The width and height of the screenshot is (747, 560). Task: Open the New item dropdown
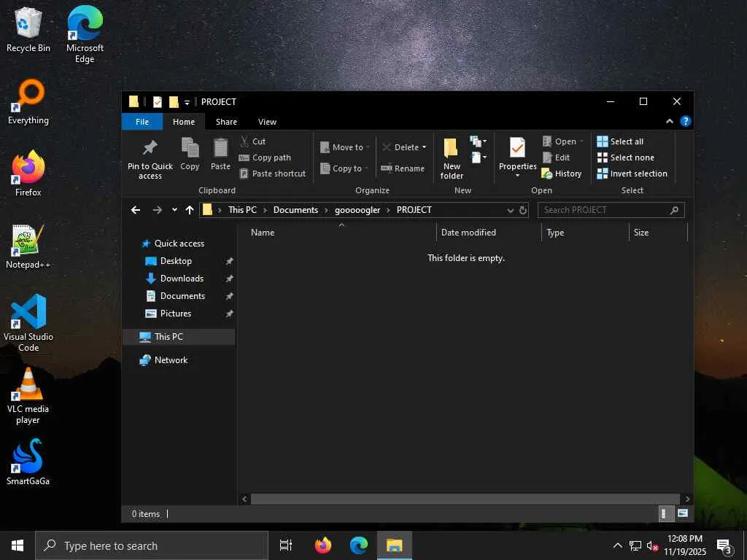479,141
